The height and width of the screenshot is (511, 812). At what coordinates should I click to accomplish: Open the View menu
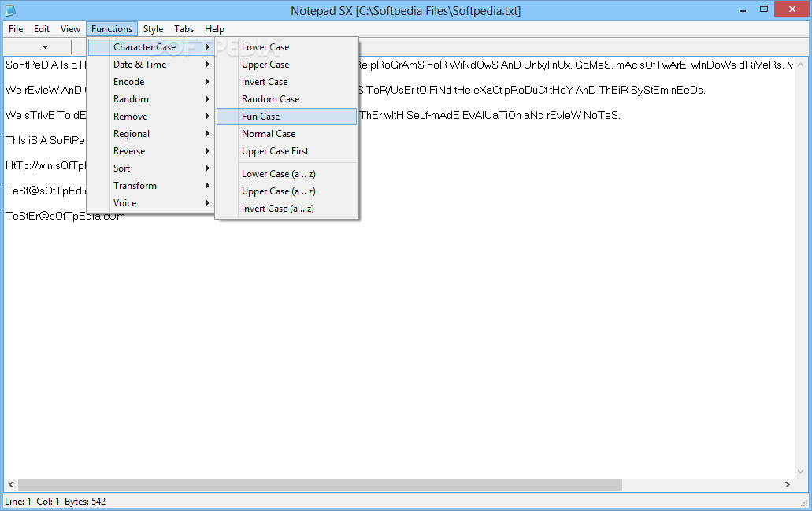coord(70,29)
